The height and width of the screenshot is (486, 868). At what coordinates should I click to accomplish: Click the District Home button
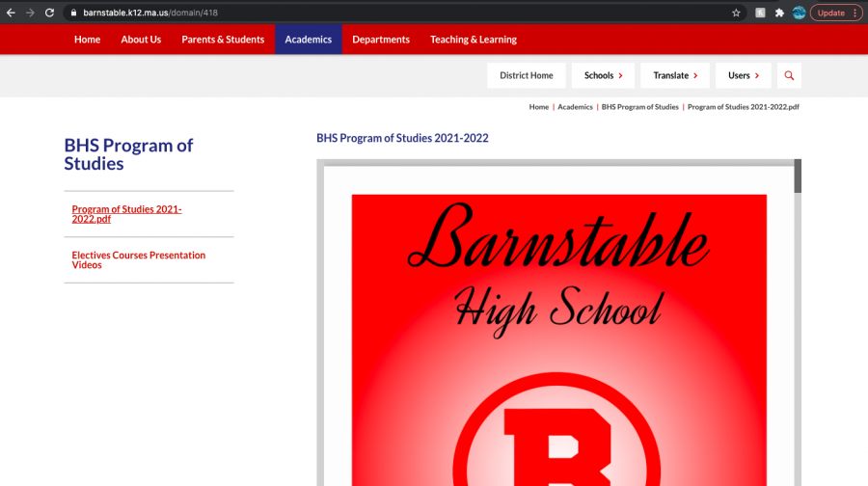pyautogui.click(x=527, y=75)
